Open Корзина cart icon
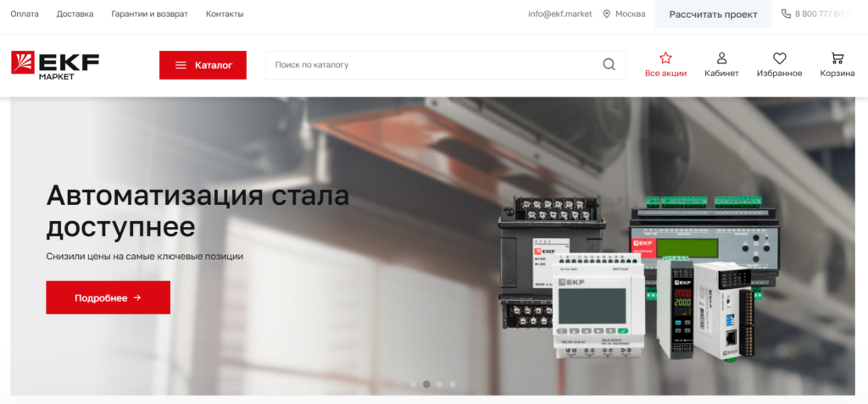The height and width of the screenshot is (404, 868). [x=837, y=58]
